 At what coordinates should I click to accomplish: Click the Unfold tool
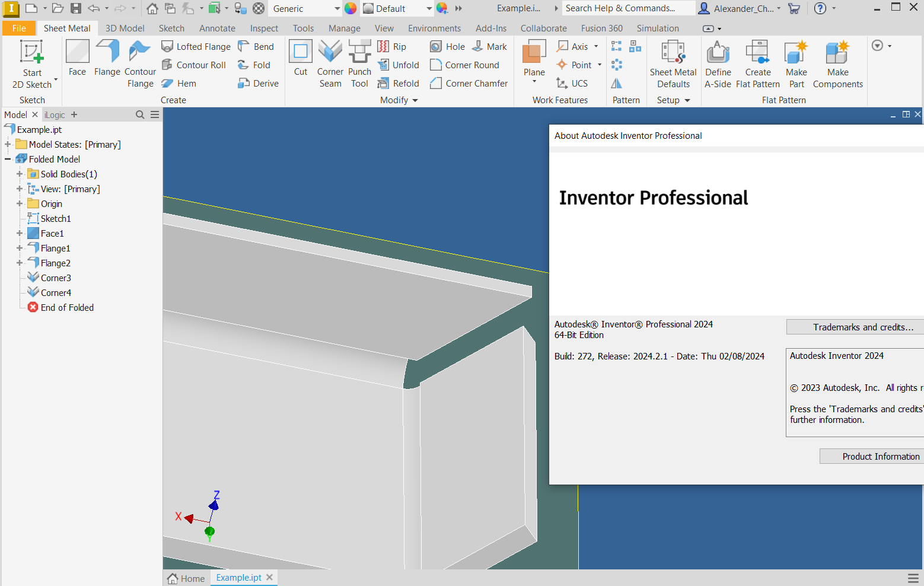pyautogui.click(x=399, y=65)
